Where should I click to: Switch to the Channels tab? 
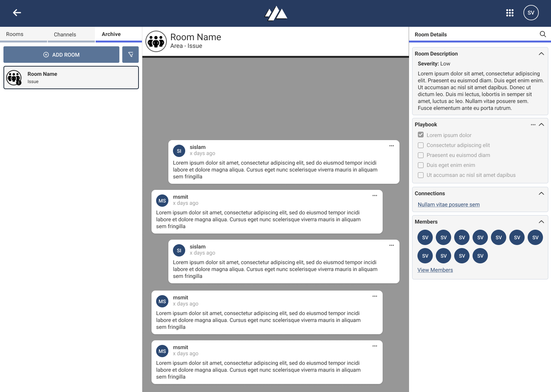coord(71,34)
